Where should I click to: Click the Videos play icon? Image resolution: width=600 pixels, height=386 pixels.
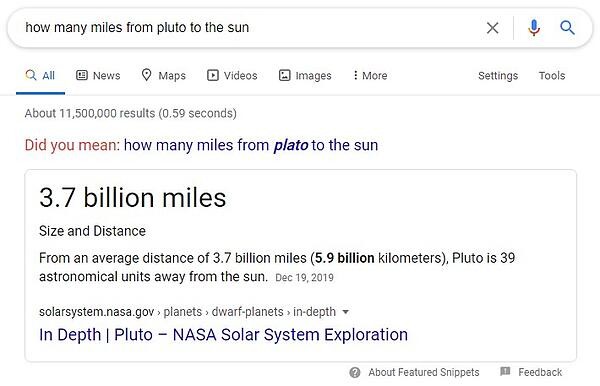[x=213, y=75]
